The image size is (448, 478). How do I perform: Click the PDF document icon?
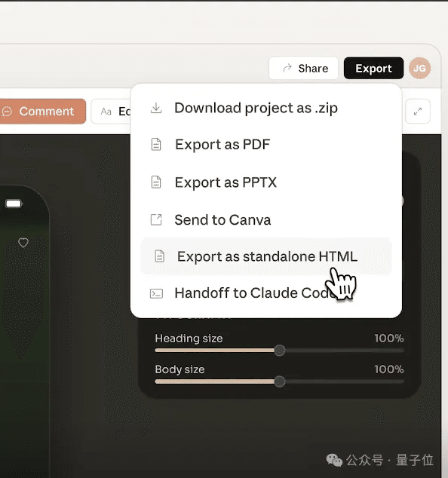(x=156, y=145)
